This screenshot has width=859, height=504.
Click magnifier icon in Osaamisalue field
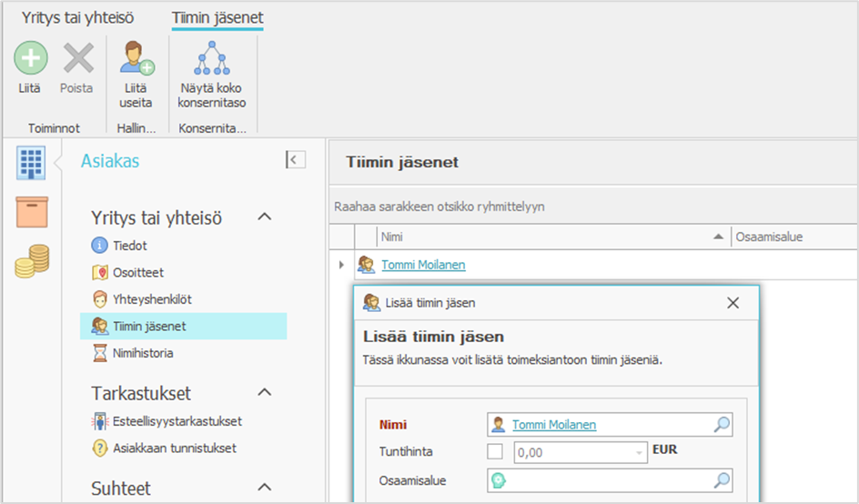pos(721,480)
